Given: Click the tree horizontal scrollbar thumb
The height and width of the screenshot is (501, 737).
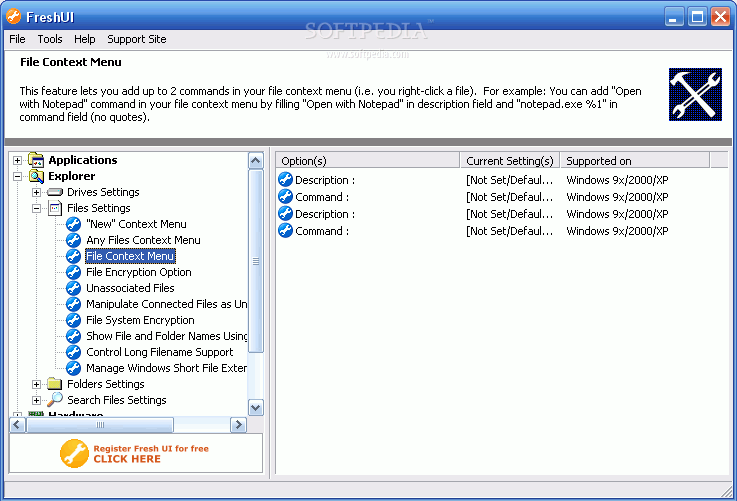Looking at the screenshot, I should [x=100, y=425].
